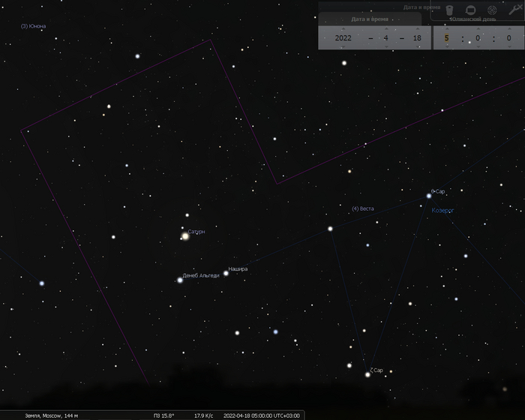Select the star θ Cap

pos(429,196)
